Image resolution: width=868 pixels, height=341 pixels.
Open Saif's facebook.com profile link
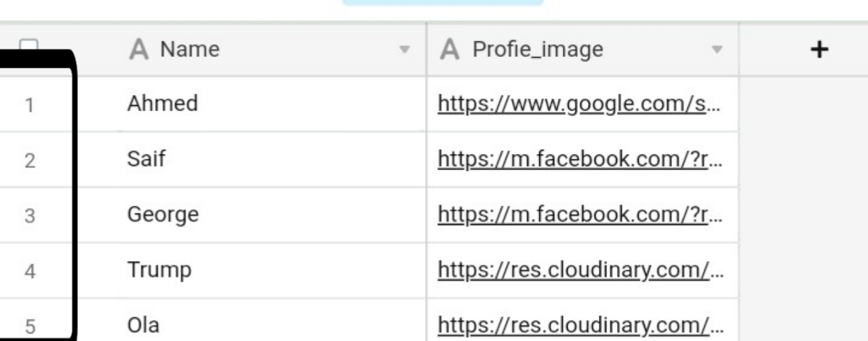coord(578,159)
